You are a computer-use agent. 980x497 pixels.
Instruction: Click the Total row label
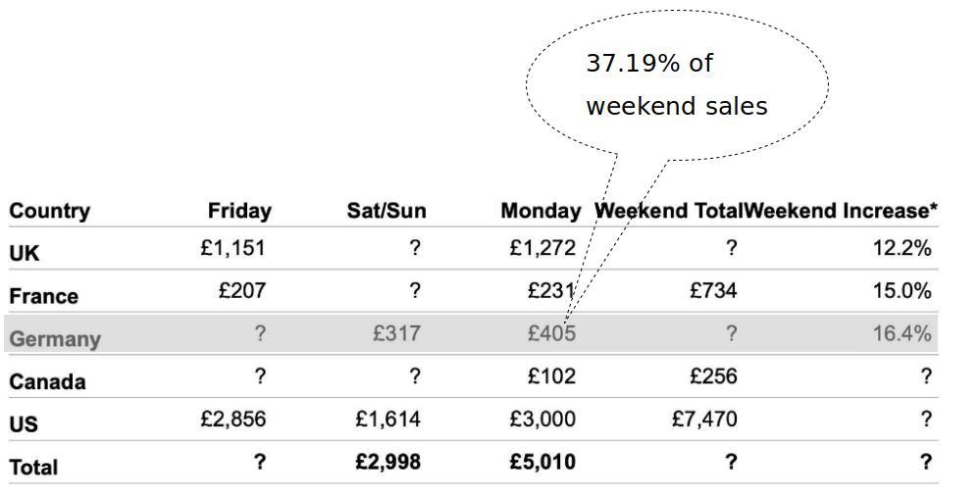pyautogui.click(x=33, y=468)
